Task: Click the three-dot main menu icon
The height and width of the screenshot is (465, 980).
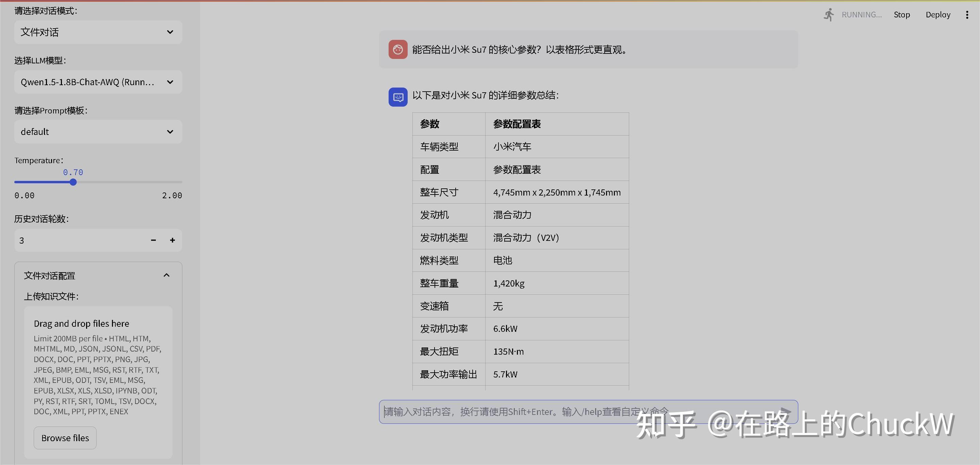Action: tap(967, 15)
